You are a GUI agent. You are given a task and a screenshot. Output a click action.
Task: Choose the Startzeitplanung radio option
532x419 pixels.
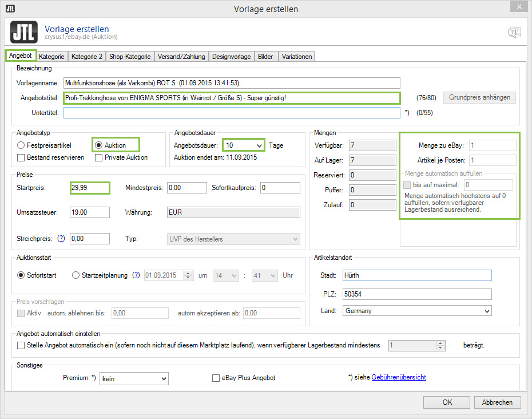pyautogui.click(x=76, y=275)
